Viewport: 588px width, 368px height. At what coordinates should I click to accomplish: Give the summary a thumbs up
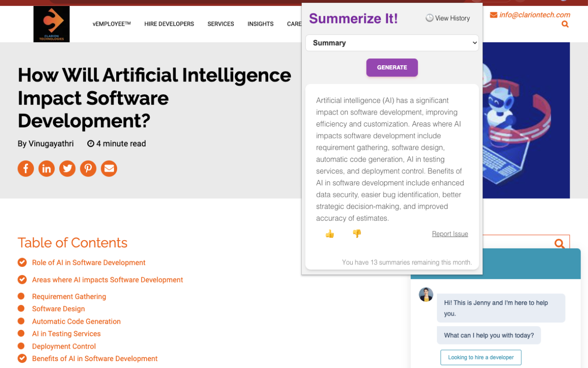pos(329,234)
